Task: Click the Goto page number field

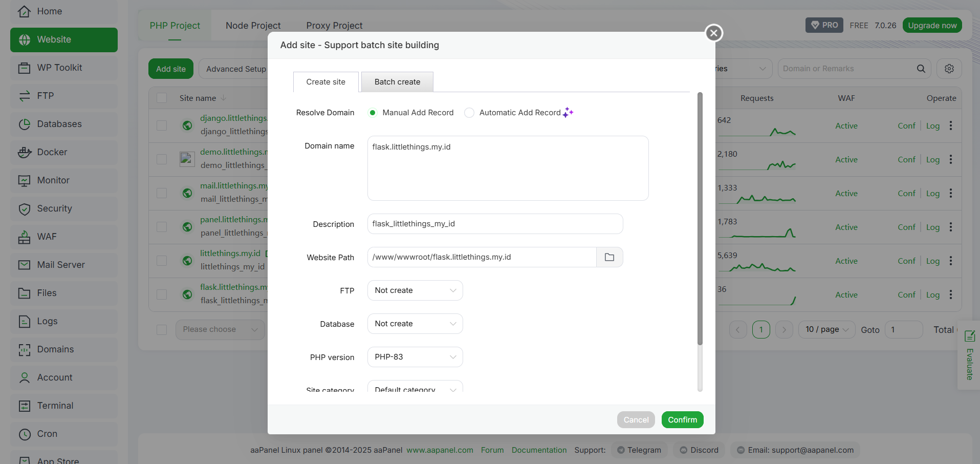Action: point(904,329)
